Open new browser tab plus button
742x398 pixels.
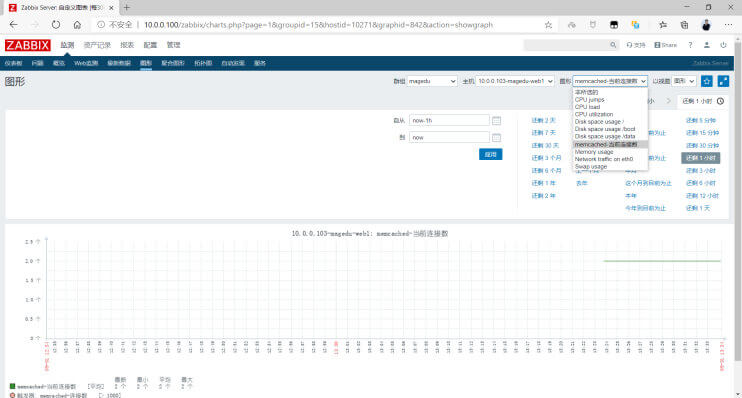[126, 8]
